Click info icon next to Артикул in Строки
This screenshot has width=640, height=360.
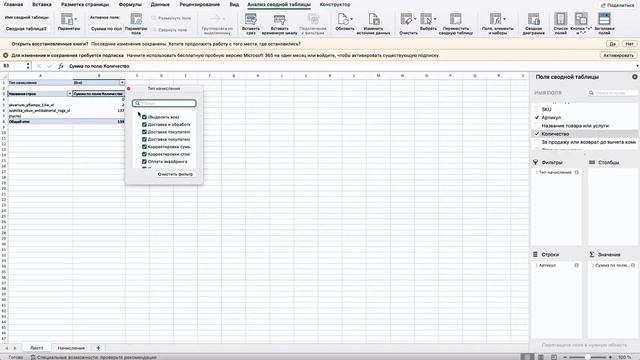[x=577, y=265]
